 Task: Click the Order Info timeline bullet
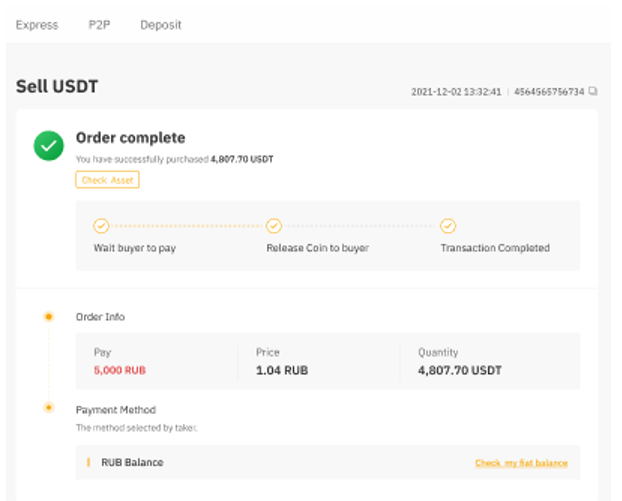[x=48, y=317]
